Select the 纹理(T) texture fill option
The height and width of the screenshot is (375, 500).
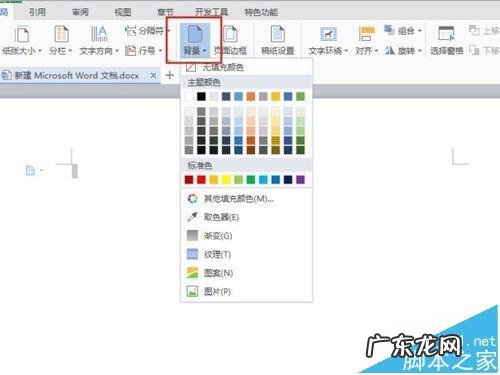(x=246, y=255)
